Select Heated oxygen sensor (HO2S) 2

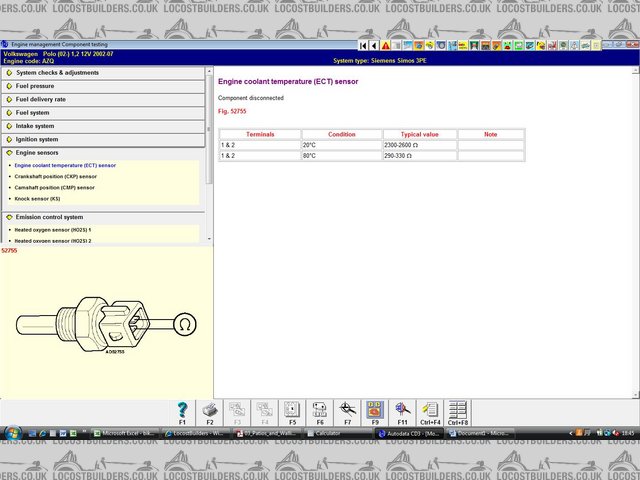point(53,241)
